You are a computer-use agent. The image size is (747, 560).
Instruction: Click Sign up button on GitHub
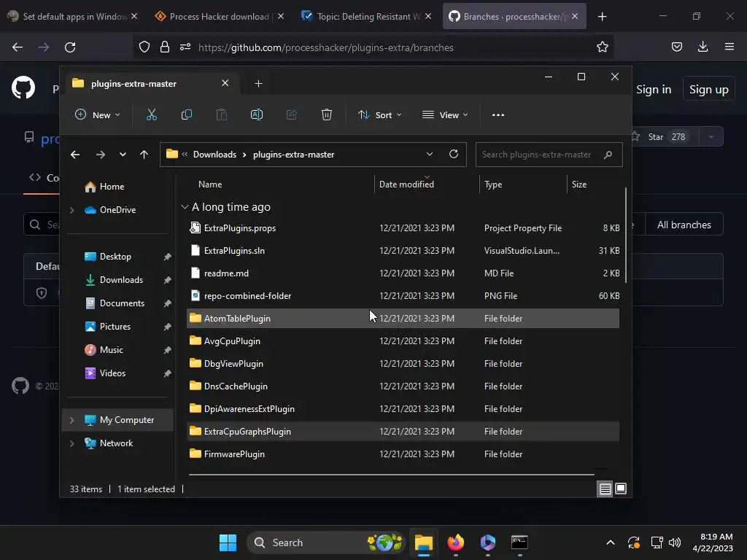(708, 90)
